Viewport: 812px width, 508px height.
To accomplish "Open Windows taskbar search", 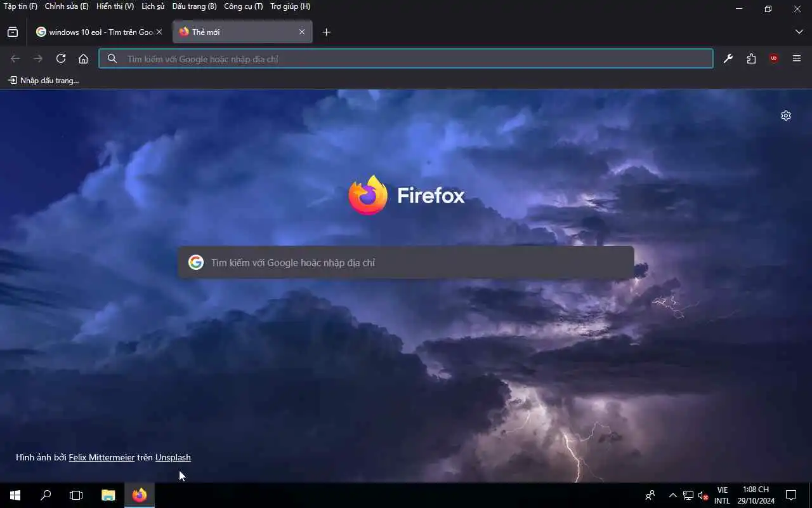I will pos(46,495).
